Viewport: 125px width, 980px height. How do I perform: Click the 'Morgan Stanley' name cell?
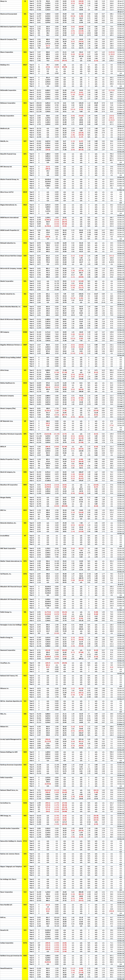(11, 498)
